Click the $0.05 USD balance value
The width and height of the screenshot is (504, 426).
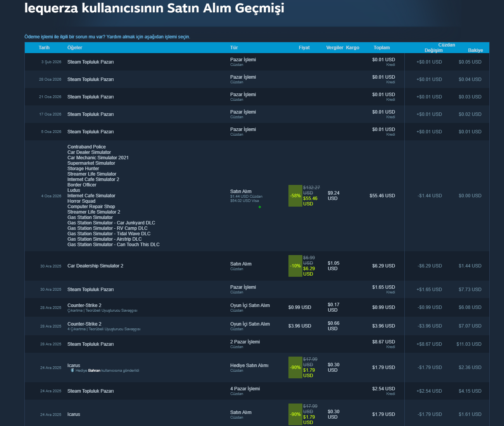(x=470, y=62)
